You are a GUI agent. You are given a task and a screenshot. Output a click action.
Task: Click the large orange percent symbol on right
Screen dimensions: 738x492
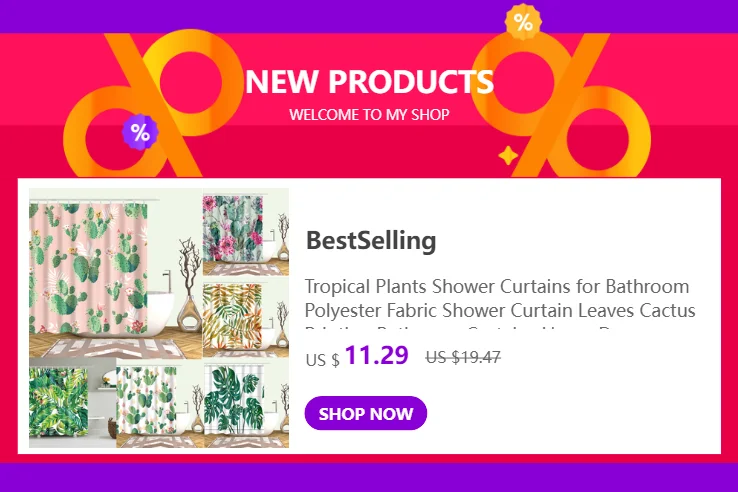point(561,105)
